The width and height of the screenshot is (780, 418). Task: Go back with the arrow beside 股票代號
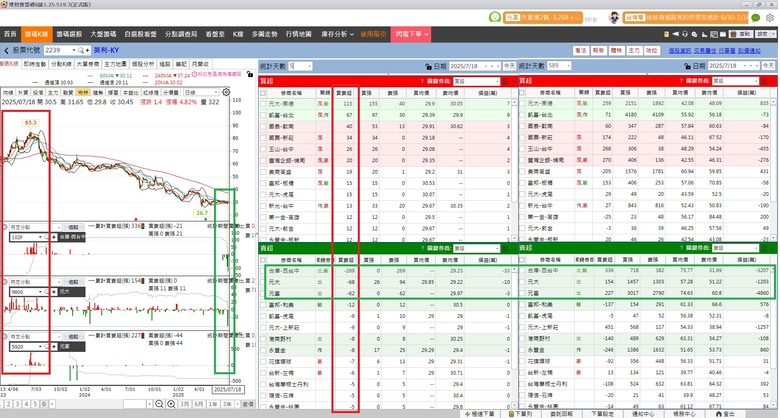[6, 51]
